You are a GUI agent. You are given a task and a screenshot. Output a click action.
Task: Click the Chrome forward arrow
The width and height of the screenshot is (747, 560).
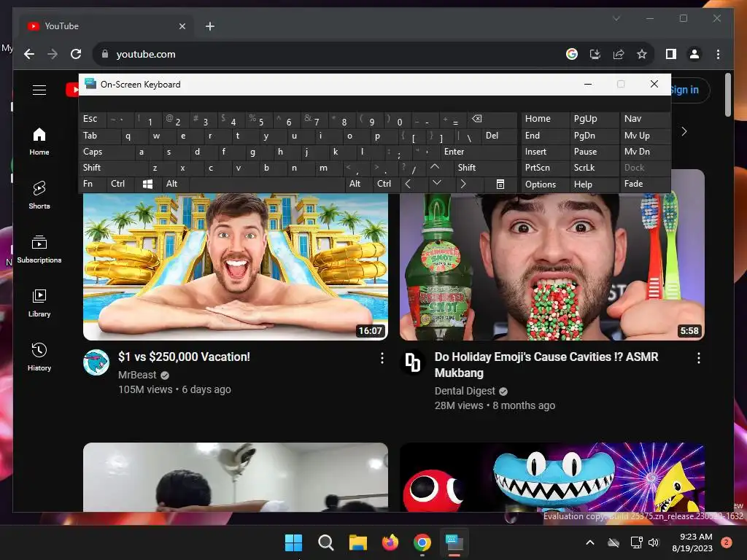(53, 54)
